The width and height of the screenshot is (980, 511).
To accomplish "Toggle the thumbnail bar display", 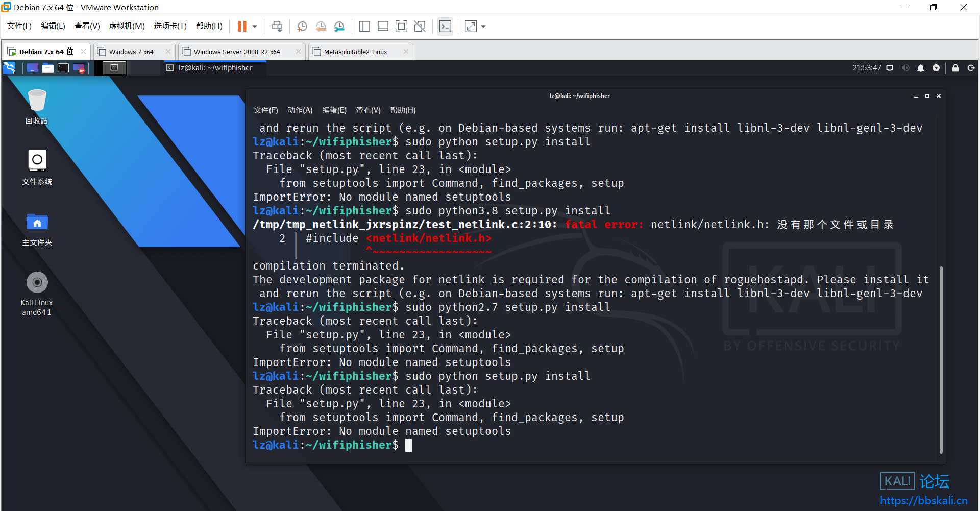I will 383,26.
